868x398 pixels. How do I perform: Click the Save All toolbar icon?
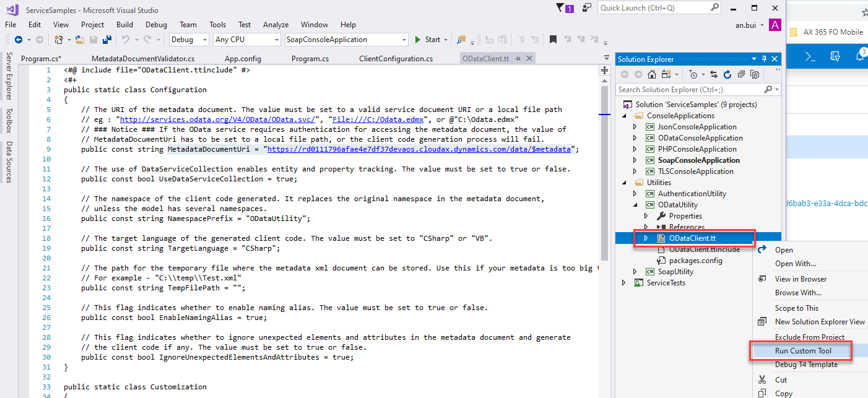(106, 40)
